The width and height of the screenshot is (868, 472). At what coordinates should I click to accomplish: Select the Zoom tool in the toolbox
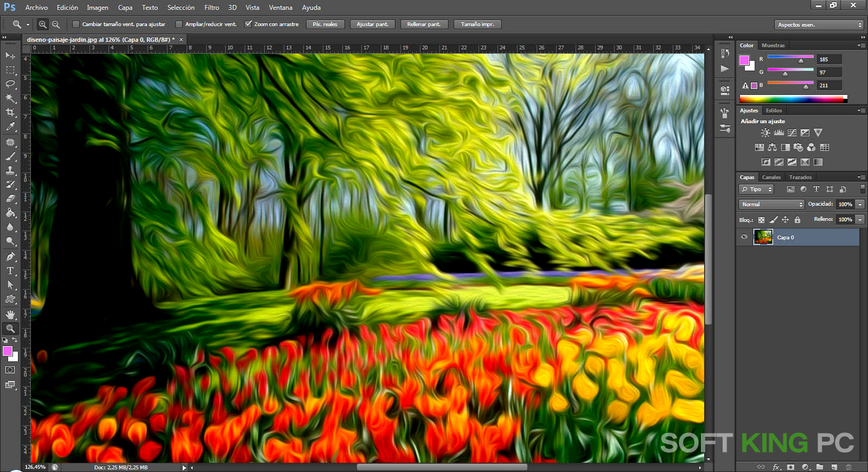[x=10, y=328]
